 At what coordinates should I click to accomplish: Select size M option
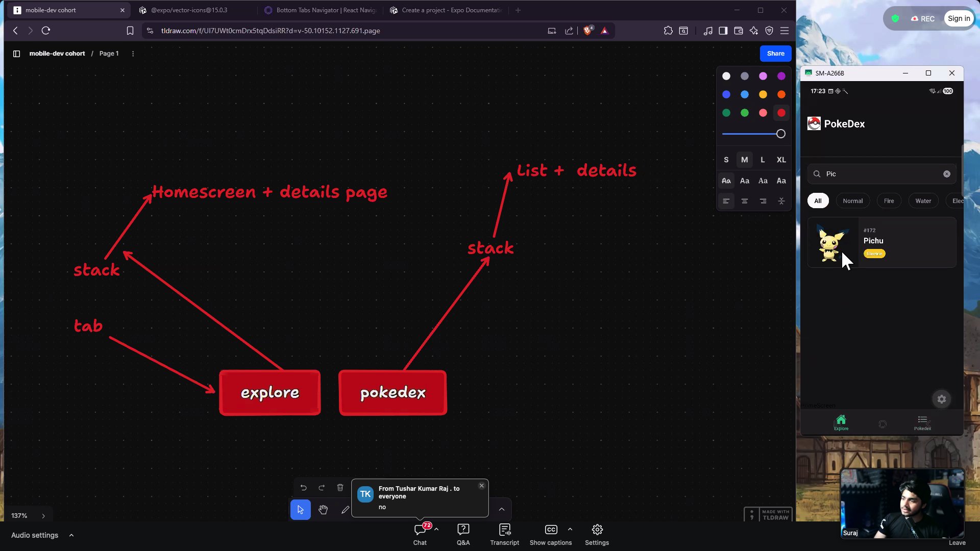(744, 160)
